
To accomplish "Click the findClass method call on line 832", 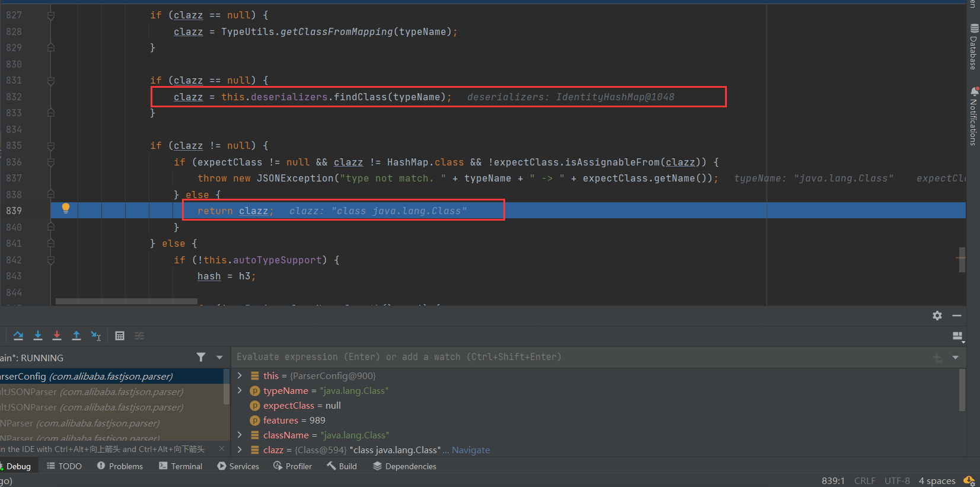I will pos(360,97).
